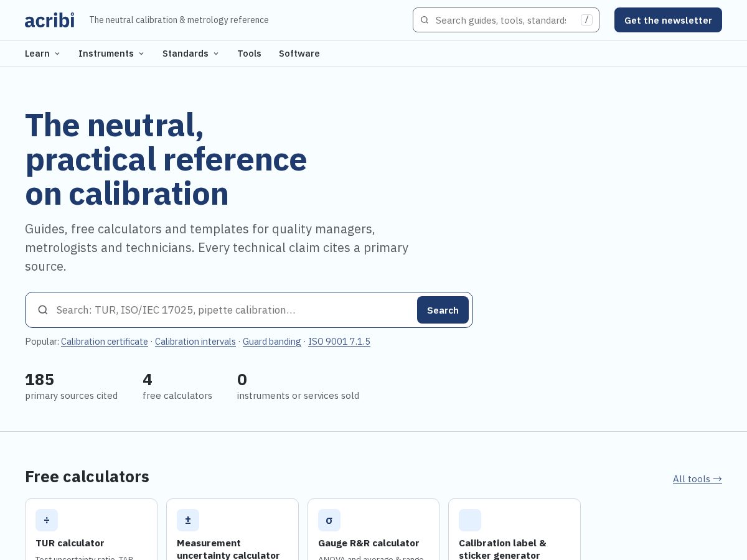
Task: Click Get the newsletter button
Action: tap(668, 20)
